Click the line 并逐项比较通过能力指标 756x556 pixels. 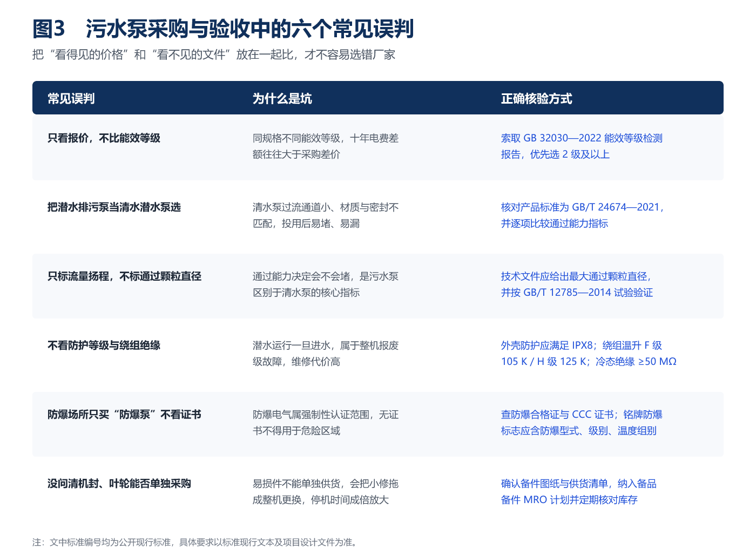(x=555, y=223)
